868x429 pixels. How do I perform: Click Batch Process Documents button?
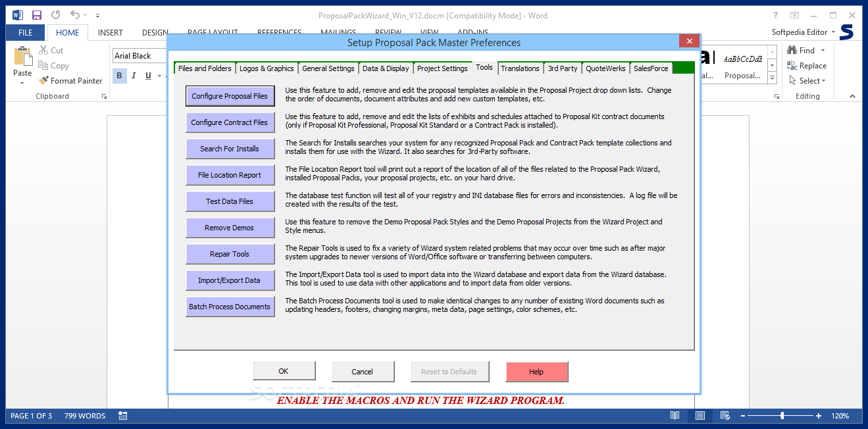point(230,307)
